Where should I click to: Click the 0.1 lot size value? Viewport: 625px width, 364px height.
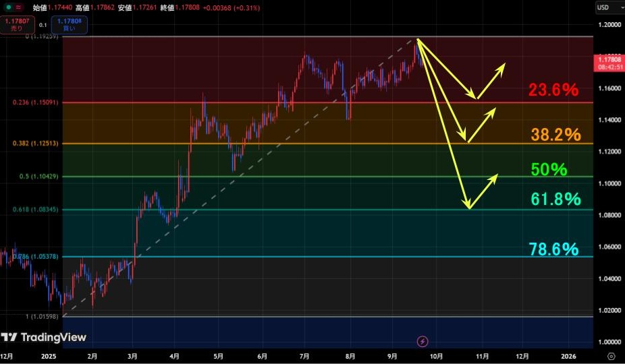(43, 25)
